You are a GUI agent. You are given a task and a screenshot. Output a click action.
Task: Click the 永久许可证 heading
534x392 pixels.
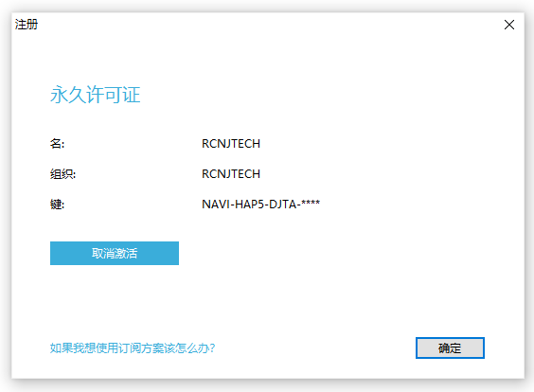pos(96,95)
